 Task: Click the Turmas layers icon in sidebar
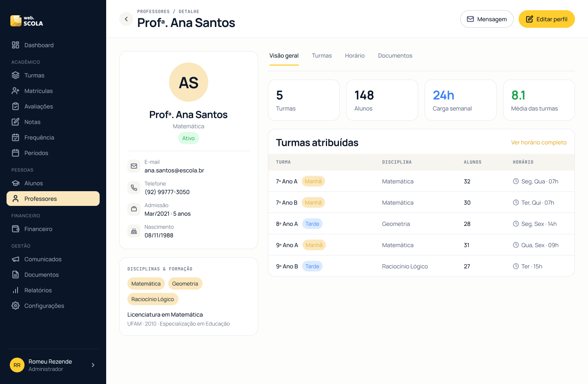click(x=16, y=75)
